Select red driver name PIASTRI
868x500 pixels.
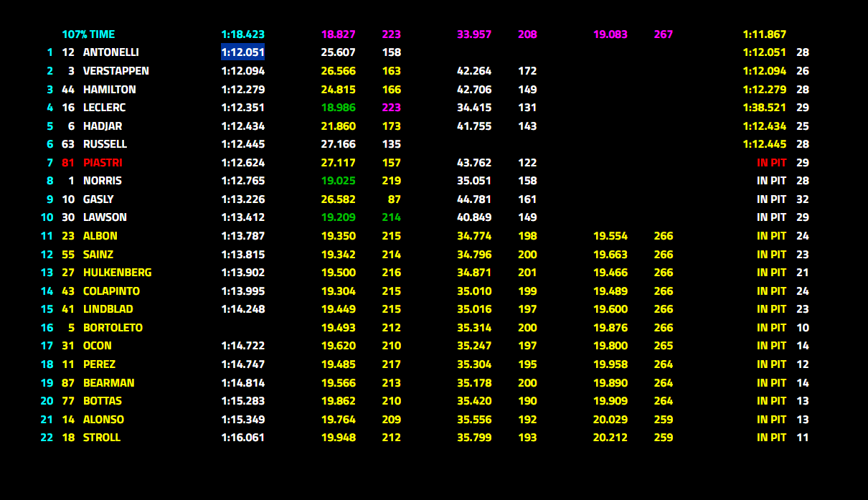pyautogui.click(x=103, y=163)
